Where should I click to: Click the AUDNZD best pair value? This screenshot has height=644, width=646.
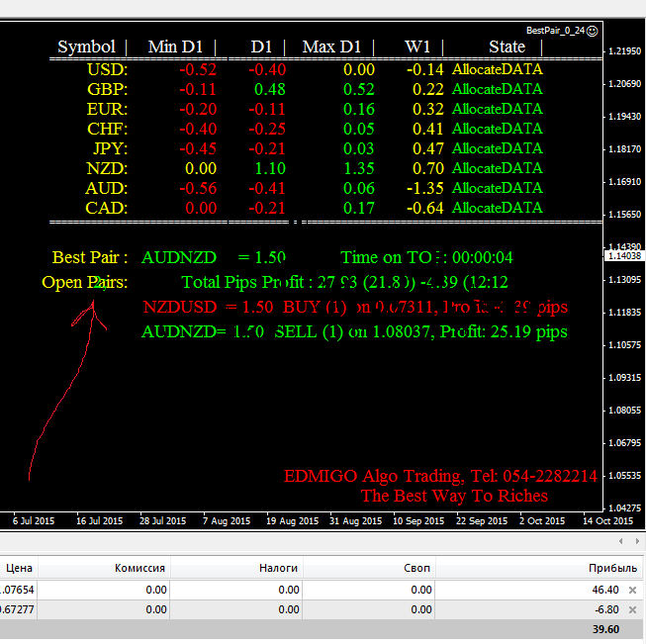[x=179, y=257]
